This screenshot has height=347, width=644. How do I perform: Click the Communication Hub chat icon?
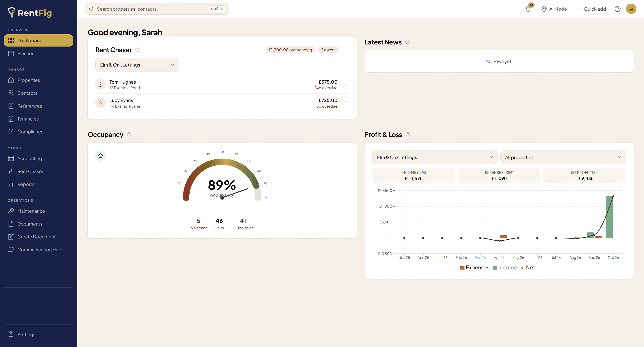[x=11, y=250]
